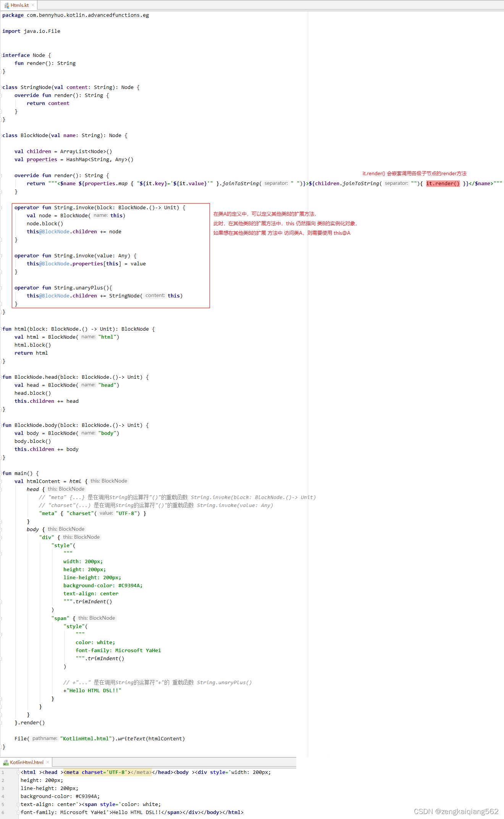Click the "meta" { "charset" } line
The width and height of the screenshot is (504, 819).
(92, 514)
